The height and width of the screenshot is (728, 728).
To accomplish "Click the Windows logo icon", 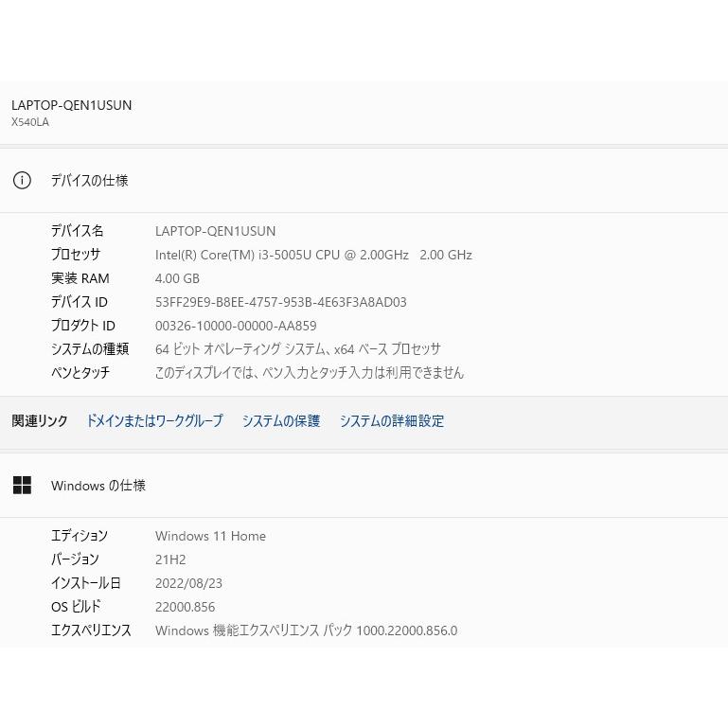I will point(23,486).
